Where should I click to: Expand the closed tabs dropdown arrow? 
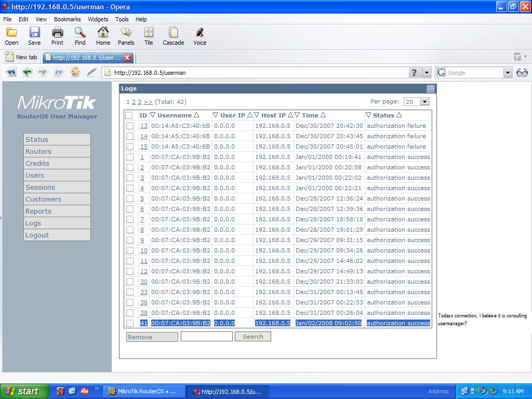click(526, 56)
